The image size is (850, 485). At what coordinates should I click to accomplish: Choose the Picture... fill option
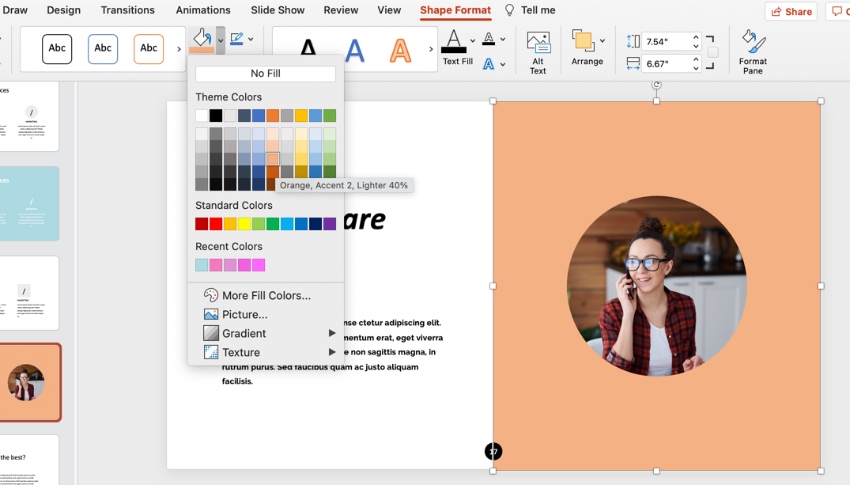tap(266, 314)
